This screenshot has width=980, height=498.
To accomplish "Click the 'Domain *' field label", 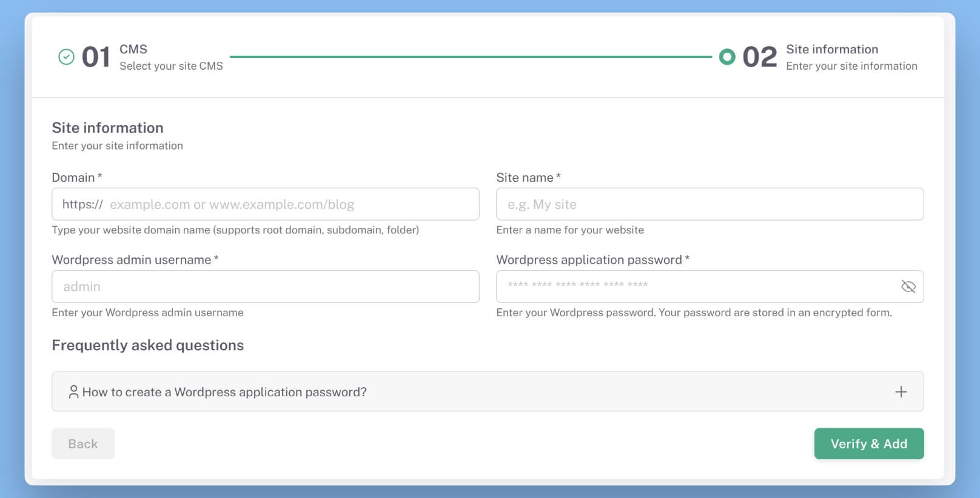I will pos(77,178).
